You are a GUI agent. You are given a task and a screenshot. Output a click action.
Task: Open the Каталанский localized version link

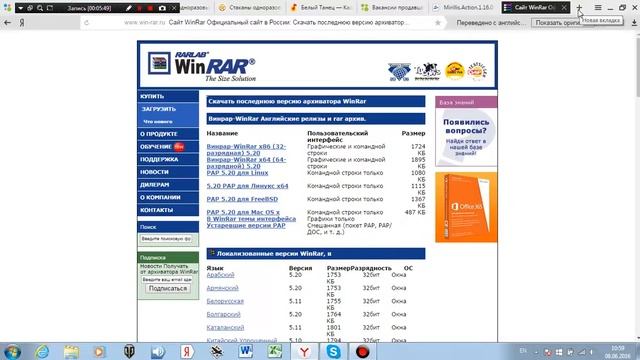click(225, 327)
